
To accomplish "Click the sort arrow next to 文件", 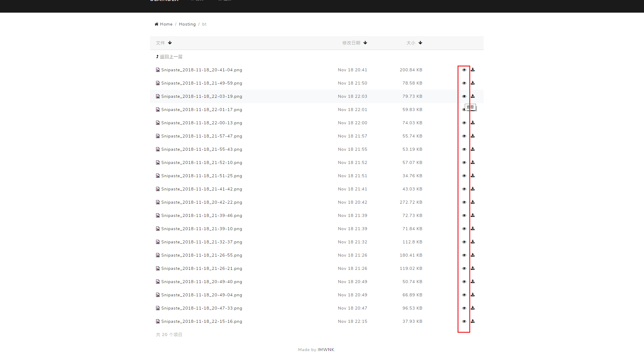I will coord(170,43).
